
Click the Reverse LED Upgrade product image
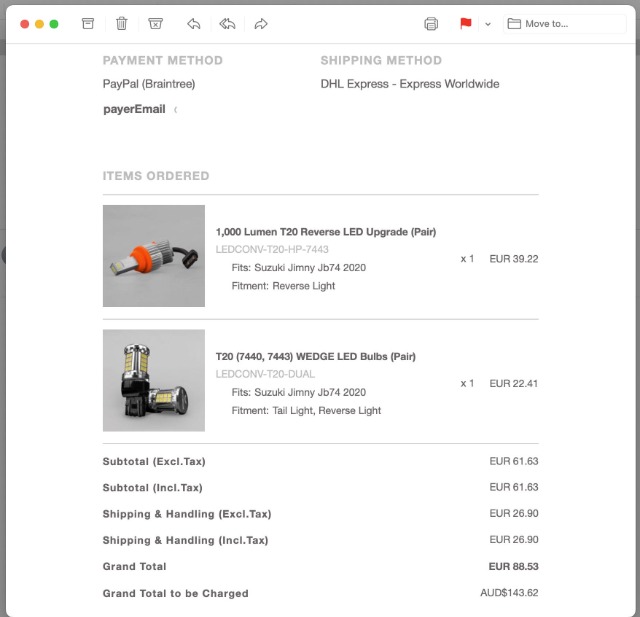[x=154, y=256]
